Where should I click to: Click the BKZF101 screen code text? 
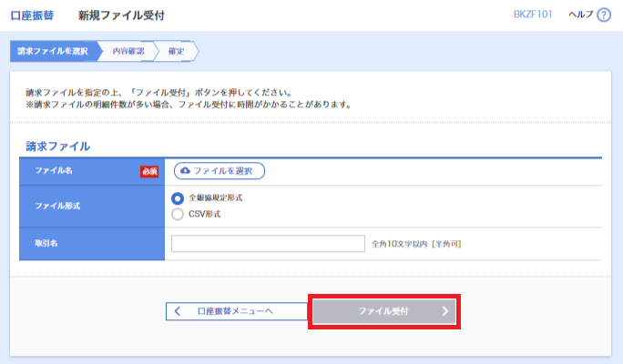[x=533, y=15]
